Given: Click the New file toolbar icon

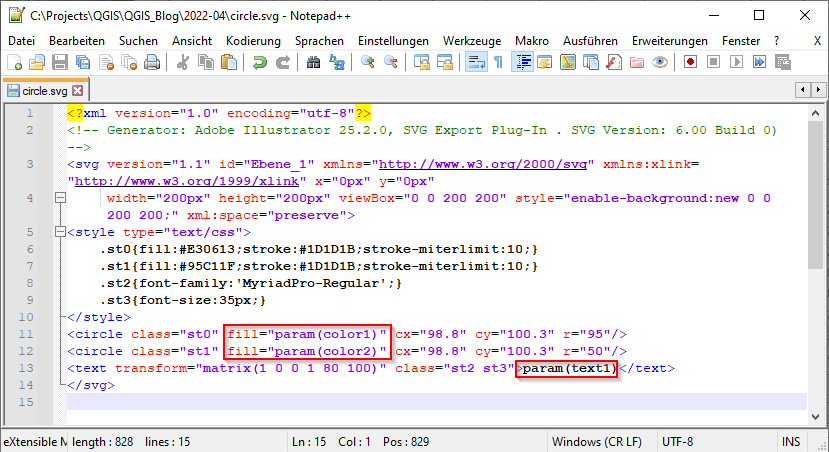Looking at the screenshot, I should click(13, 62).
